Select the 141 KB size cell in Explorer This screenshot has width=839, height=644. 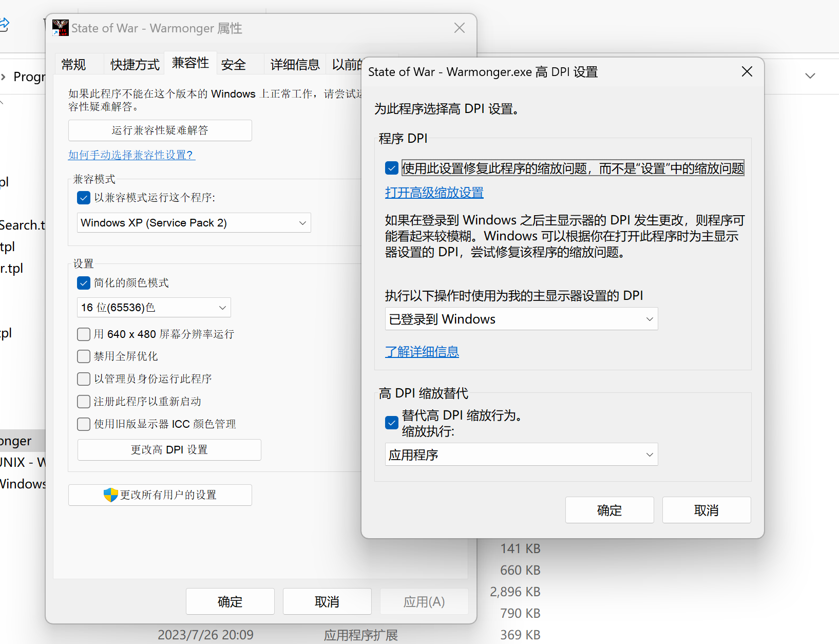click(x=520, y=548)
